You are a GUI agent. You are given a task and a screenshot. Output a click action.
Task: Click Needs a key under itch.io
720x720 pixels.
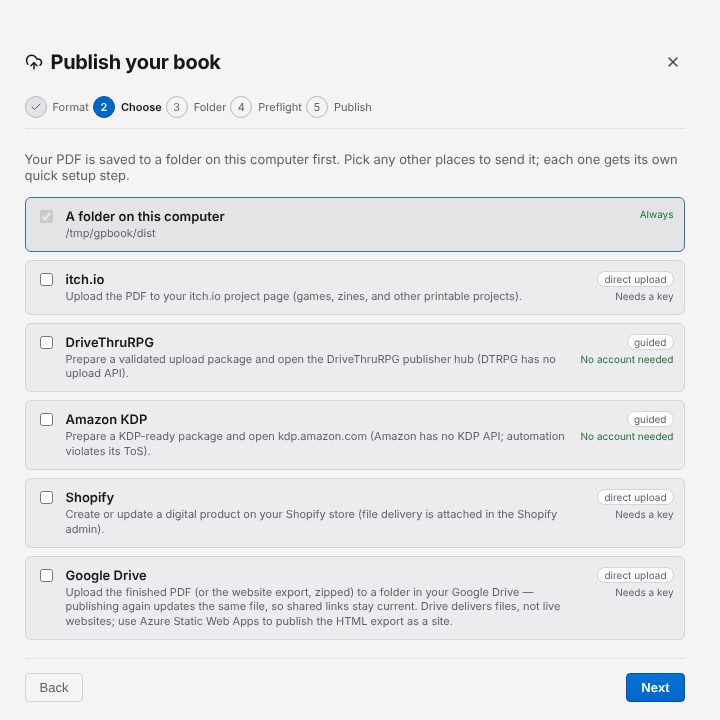coord(644,297)
